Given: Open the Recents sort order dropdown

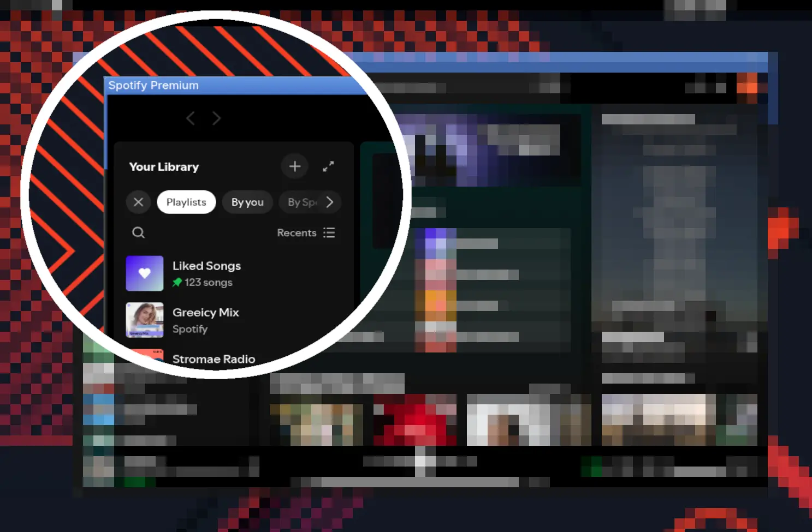Looking at the screenshot, I should tap(297, 232).
